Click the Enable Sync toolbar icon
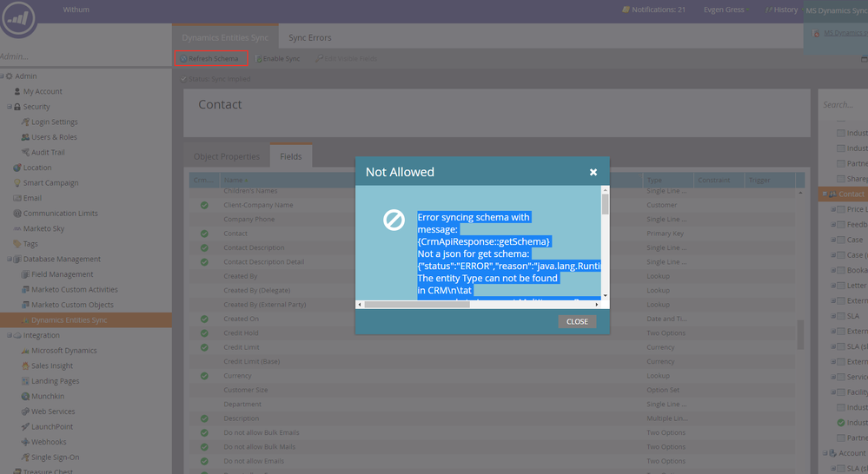868x474 pixels. (x=259, y=59)
